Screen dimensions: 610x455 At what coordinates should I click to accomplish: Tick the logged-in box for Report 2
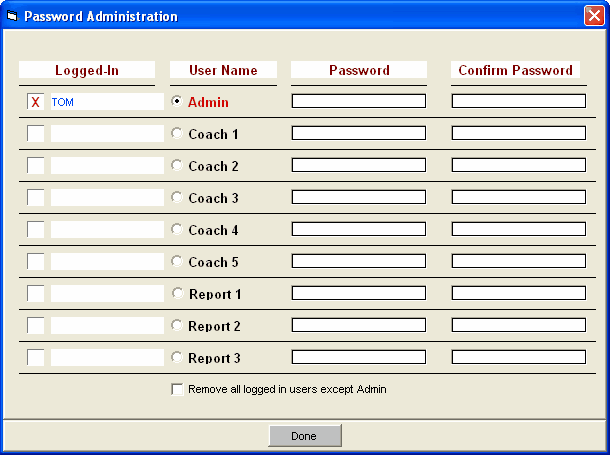(x=35, y=325)
